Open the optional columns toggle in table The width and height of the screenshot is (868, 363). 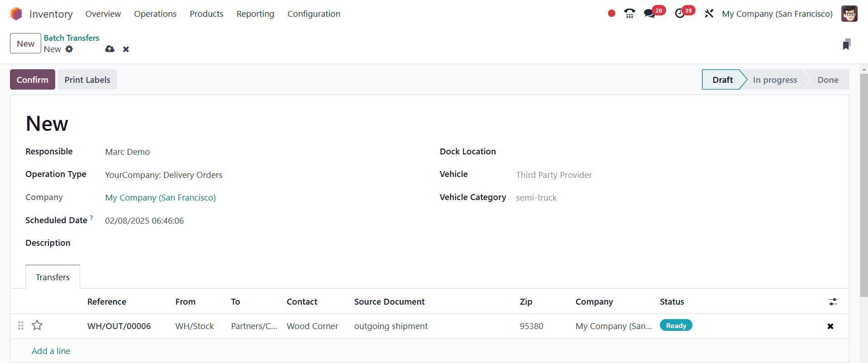coord(833,301)
